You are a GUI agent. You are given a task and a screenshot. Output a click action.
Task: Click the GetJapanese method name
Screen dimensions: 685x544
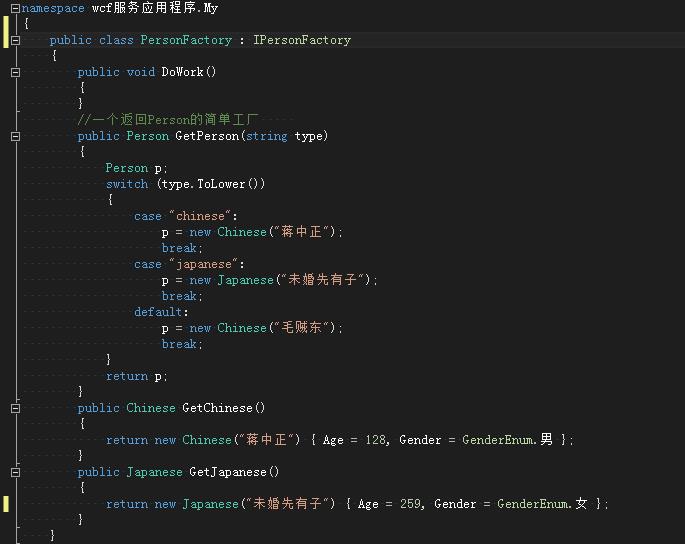pos(228,472)
